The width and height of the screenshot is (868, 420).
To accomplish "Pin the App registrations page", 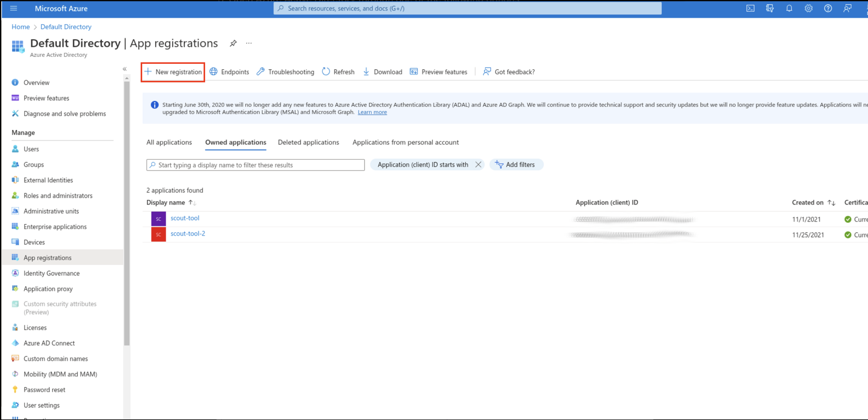I will point(233,43).
